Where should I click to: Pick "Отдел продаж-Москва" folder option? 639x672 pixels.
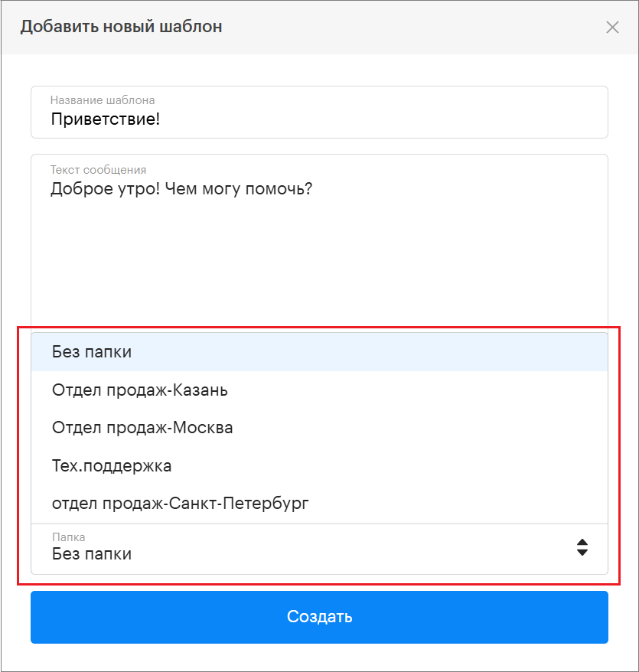pos(142,428)
